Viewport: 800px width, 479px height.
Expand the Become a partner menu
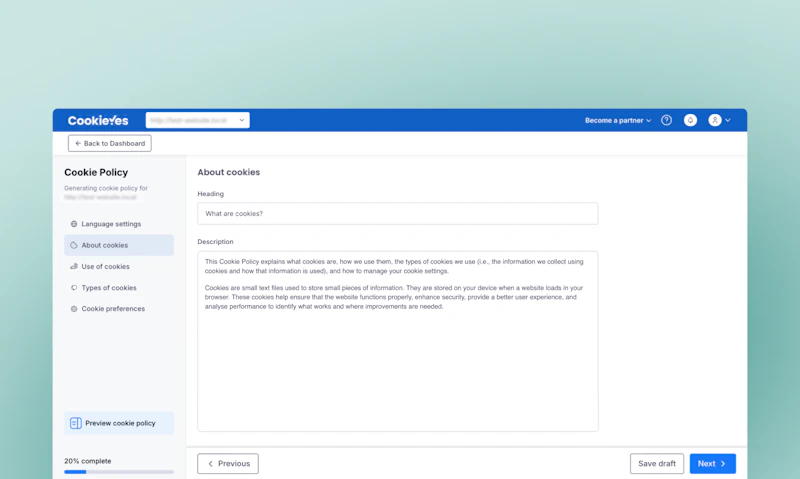tap(618, 120)
